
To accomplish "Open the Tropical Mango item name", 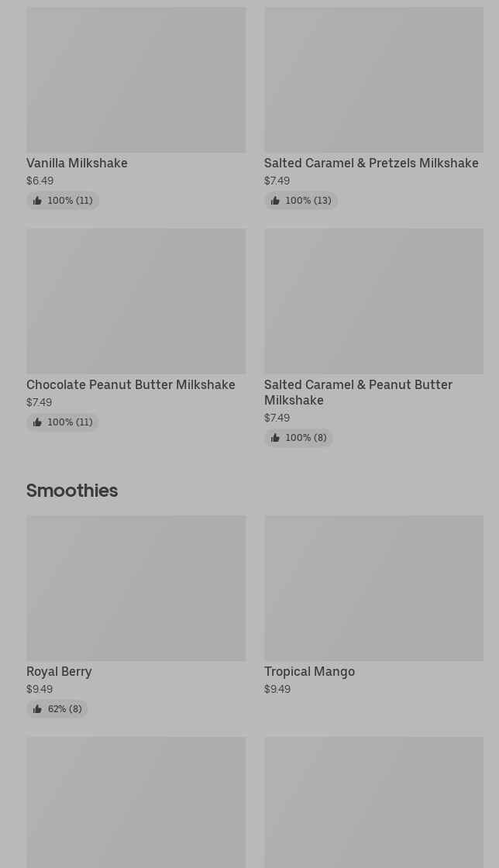I will tap(309, 672).
